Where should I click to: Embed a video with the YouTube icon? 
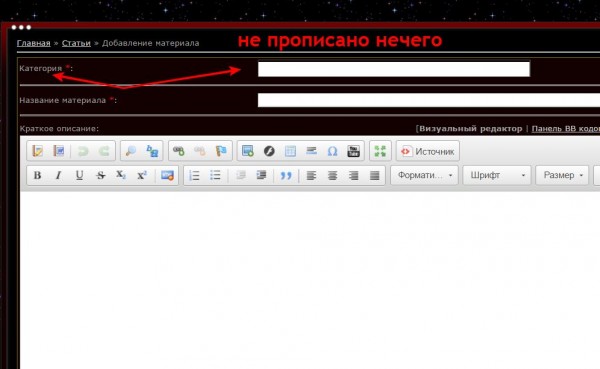pos(353,151)
